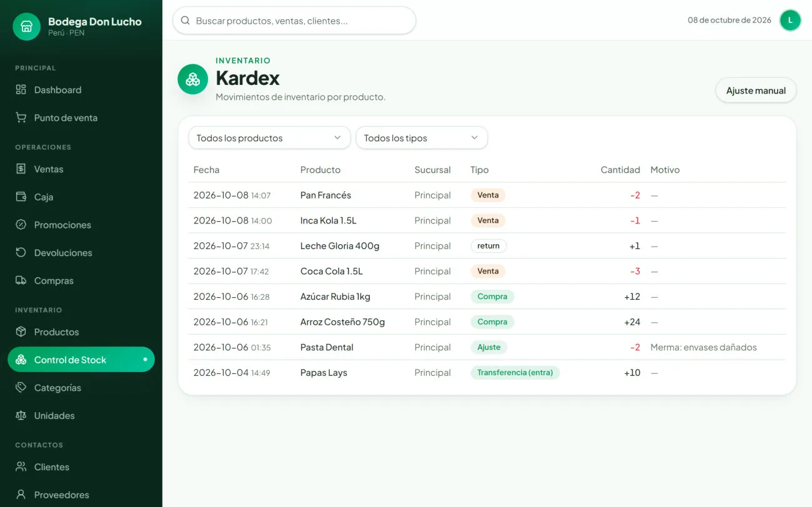
Task: Open the user avatar L menu
Action: (790, 20)
